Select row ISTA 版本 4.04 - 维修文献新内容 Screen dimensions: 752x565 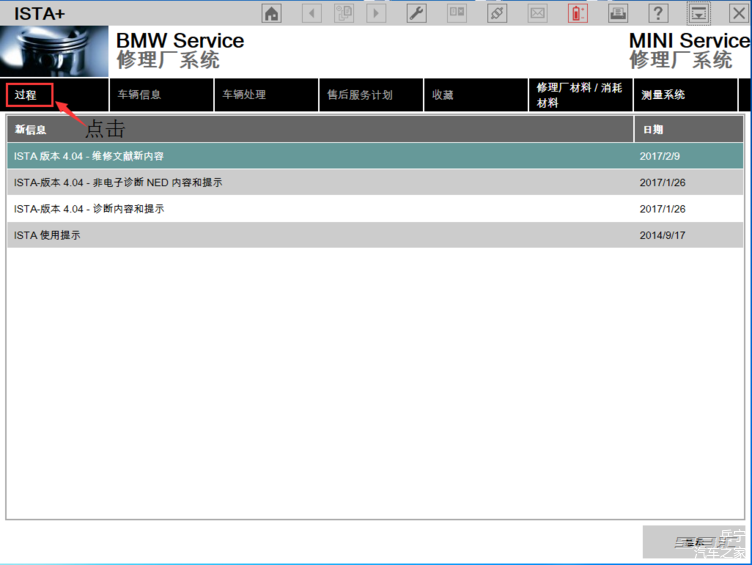point(375,156)
